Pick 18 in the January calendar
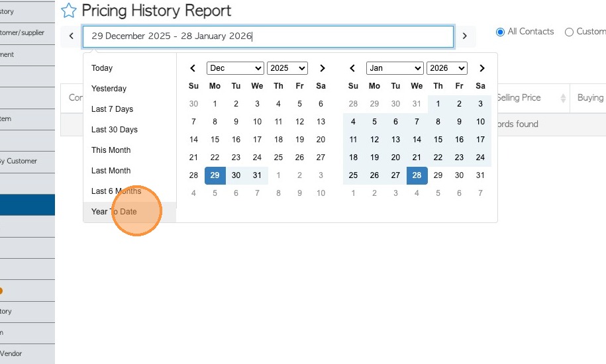 point(353,158)
